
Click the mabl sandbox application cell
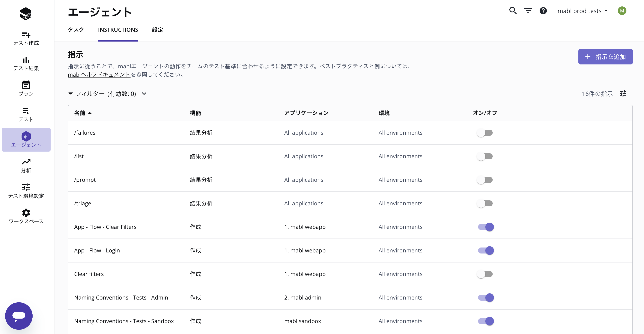(302, 321)
